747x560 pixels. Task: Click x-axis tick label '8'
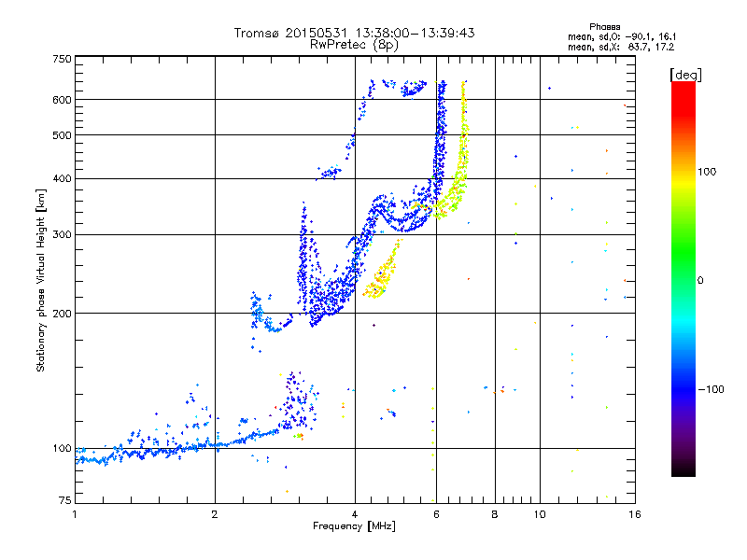[495, 514]
